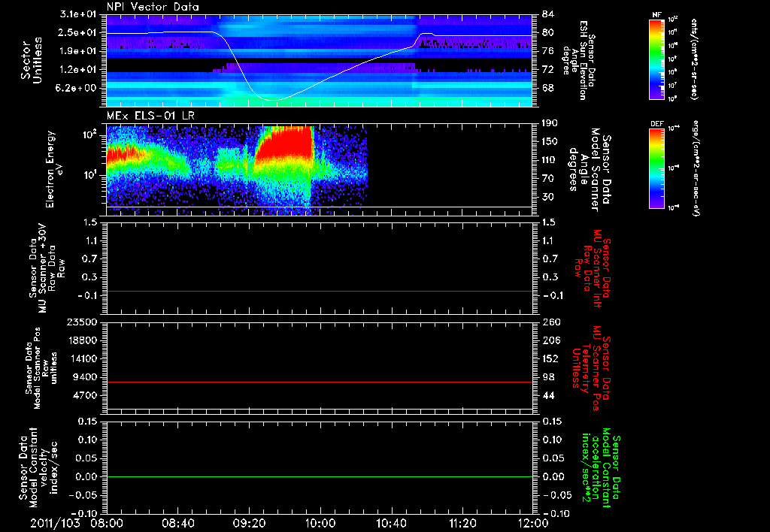Click the 1.9e+01 sector tick value
770x532 pixels.
click(x=78, y=51)
